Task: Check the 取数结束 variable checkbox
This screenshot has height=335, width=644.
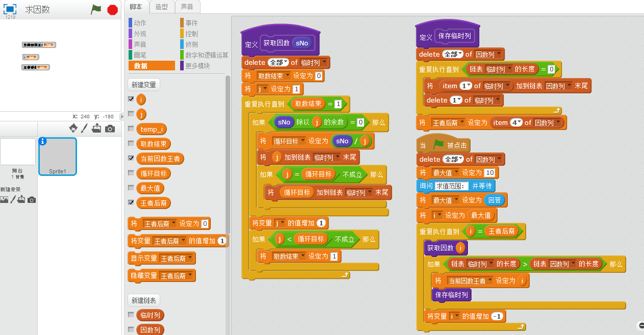Action: [x=131, y=143]
